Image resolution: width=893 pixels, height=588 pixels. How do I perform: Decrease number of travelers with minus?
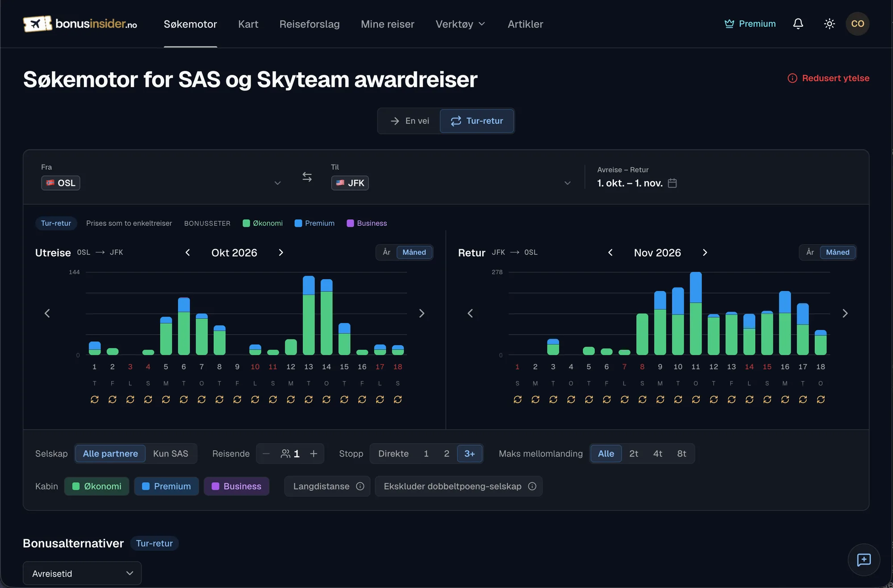point(266,454)
